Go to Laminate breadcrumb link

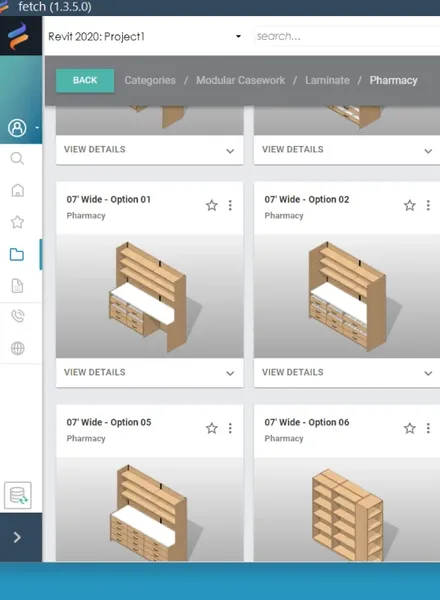click(x=327, y=80)
